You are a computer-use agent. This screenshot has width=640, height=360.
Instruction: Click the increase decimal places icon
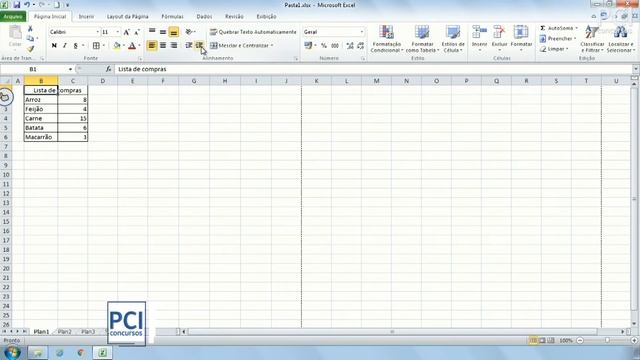point(350,46)
